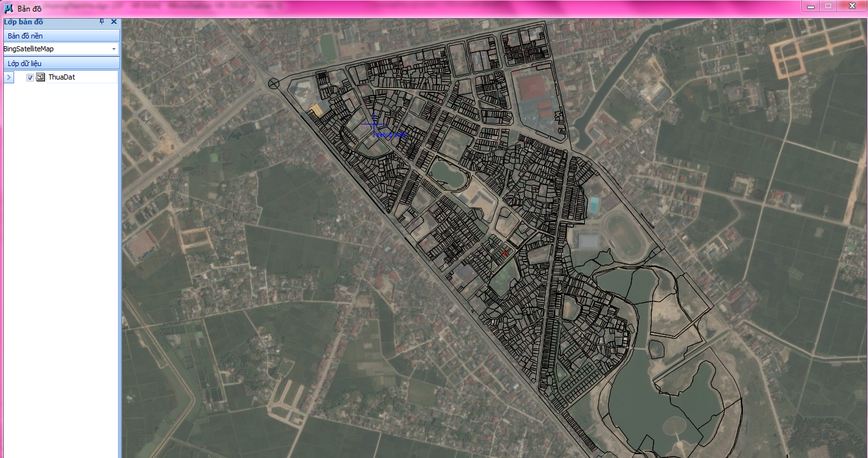Close the Bản đồ window
Image resolution: width=868 pixels, height=458 pixels.
(x=853, y=6)
